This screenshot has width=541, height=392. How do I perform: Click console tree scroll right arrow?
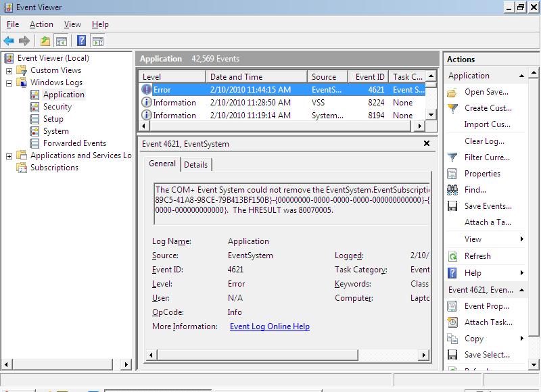pyautogui.click(x=126, y=364)
